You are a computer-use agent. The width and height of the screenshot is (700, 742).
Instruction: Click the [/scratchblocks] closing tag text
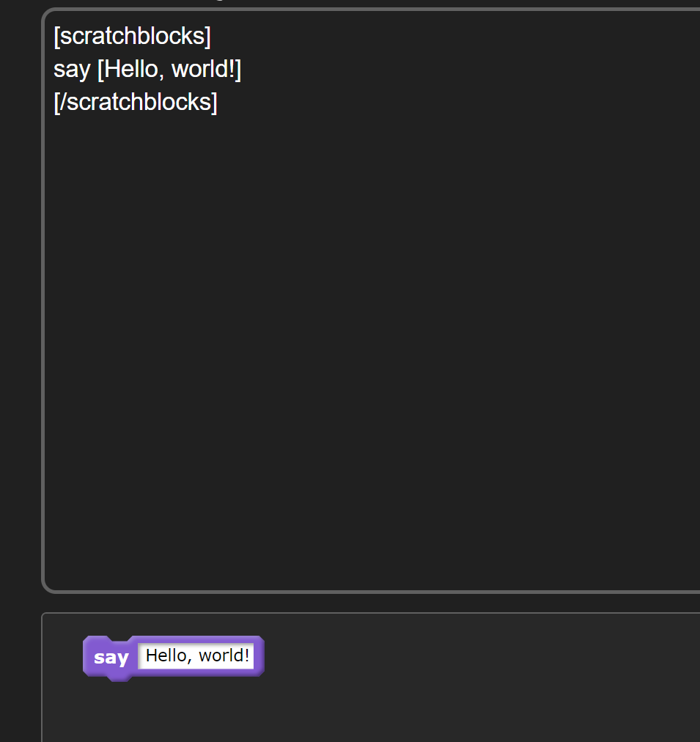[136, 101]
